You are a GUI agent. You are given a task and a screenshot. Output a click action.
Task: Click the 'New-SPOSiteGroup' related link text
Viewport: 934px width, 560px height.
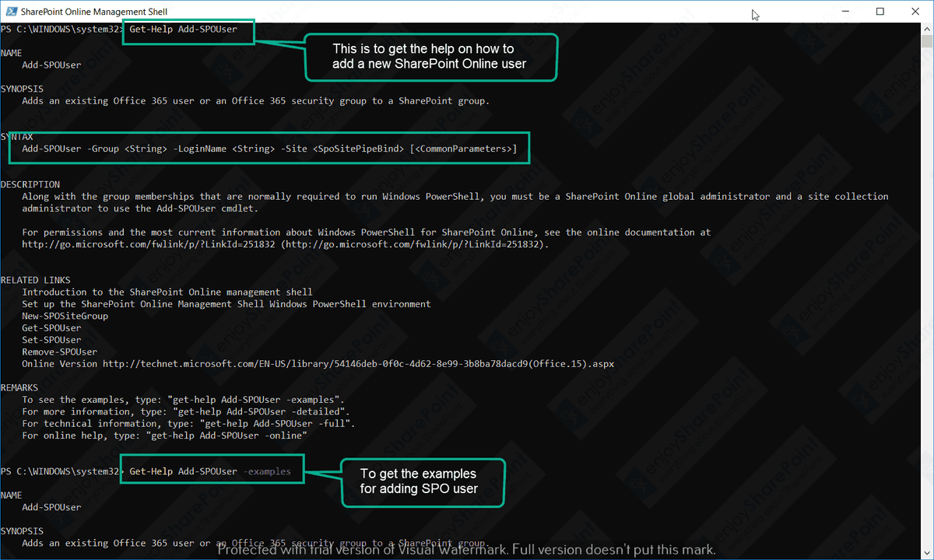[65, 316]
